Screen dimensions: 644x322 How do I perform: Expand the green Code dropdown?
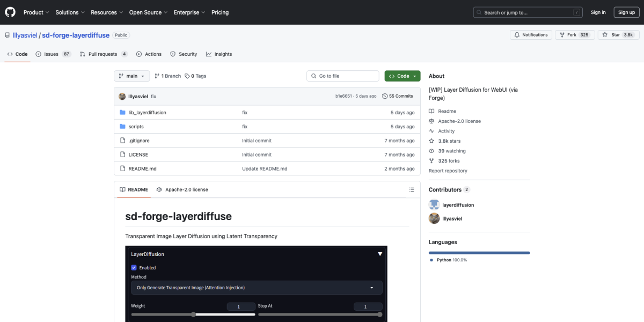(402, 76)
